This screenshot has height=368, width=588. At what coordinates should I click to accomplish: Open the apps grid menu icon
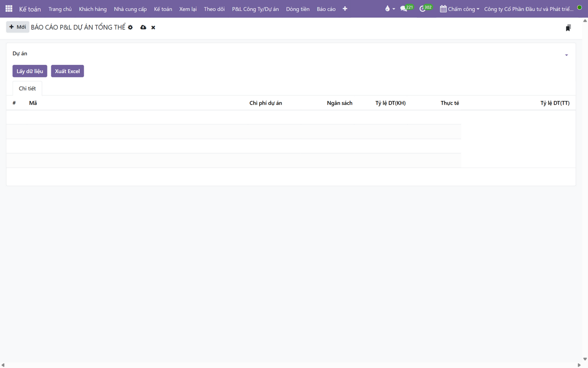coord(9,8)
